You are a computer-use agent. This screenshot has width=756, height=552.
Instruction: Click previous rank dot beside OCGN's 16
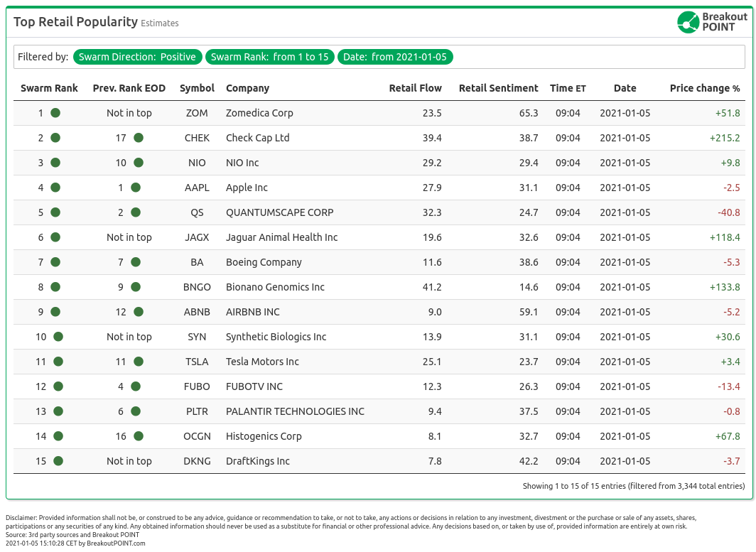[139, 436]
